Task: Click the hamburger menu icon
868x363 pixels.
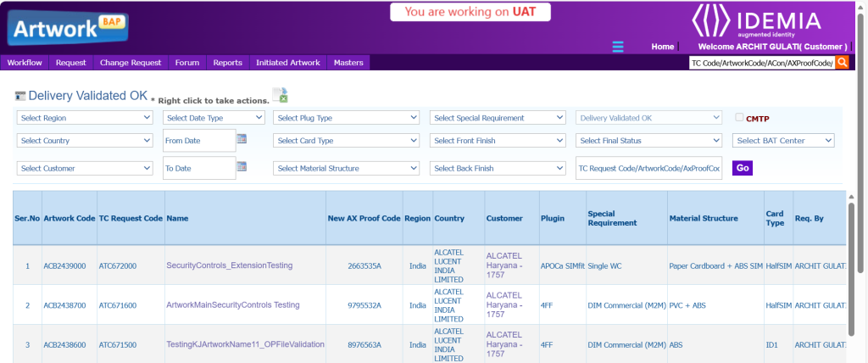Action: (x=618, y=47)
